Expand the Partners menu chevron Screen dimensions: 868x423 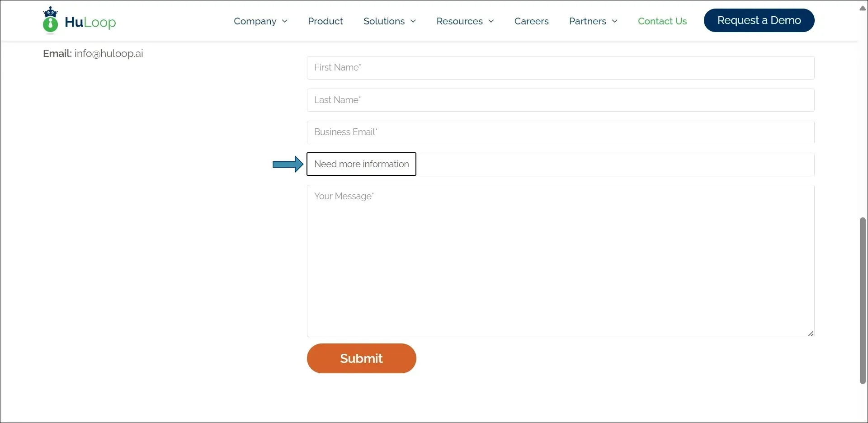(614, 21)
